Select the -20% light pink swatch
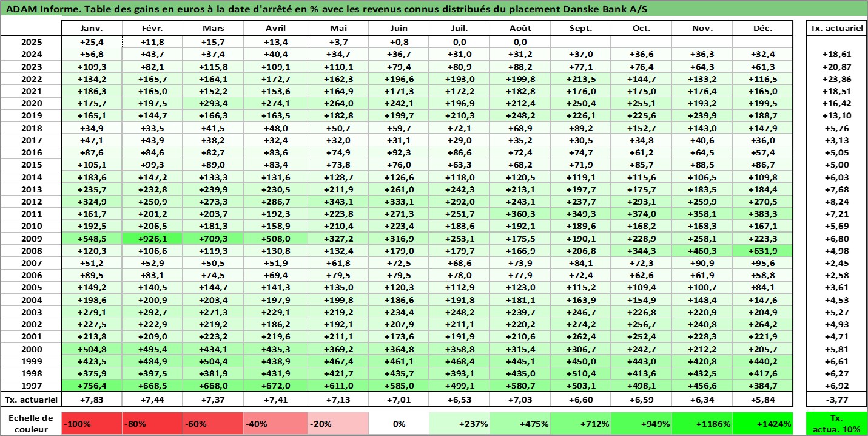The width and height of the screenshot is (868, 436). pos(338,424)
